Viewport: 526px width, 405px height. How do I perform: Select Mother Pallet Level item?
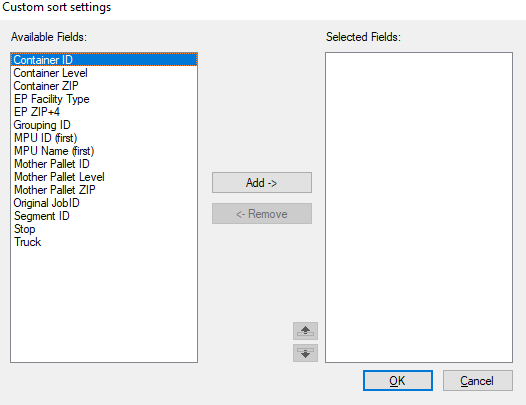tap(104, 177)
